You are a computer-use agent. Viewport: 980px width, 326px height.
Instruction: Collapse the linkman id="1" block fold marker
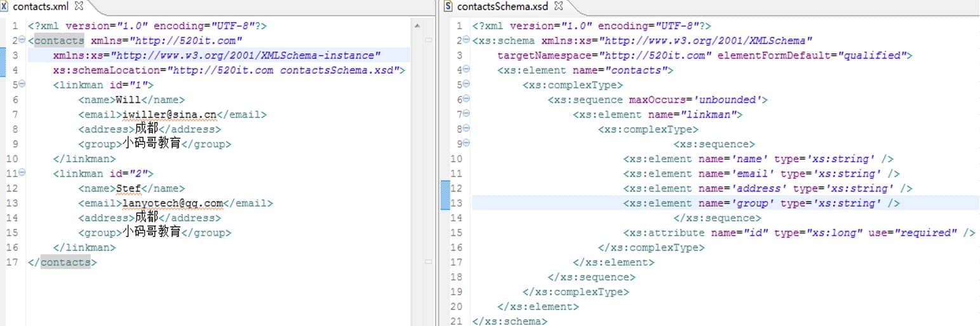(22, 84)
